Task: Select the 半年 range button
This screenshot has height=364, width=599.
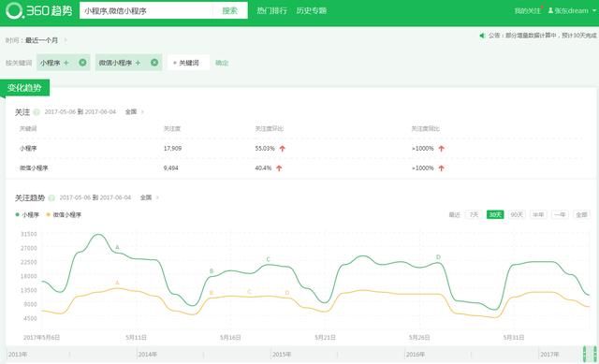Action: coord(538,214)
